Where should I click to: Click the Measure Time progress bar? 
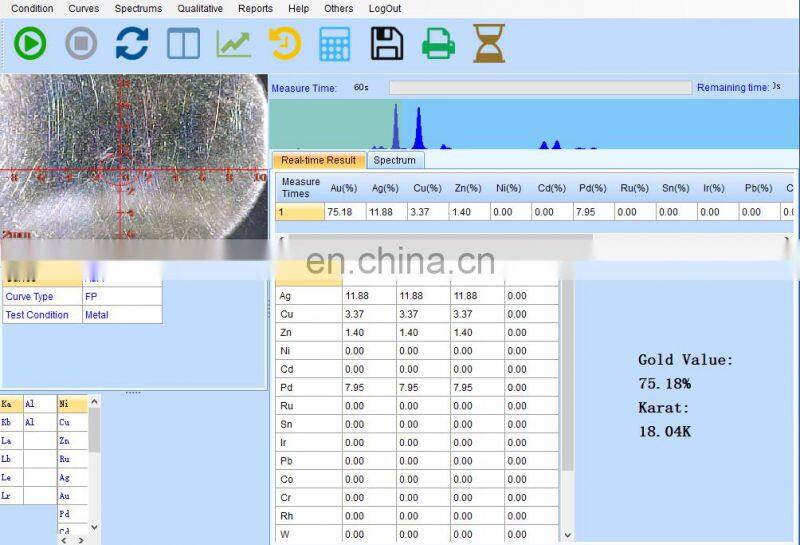pos(540,88)
